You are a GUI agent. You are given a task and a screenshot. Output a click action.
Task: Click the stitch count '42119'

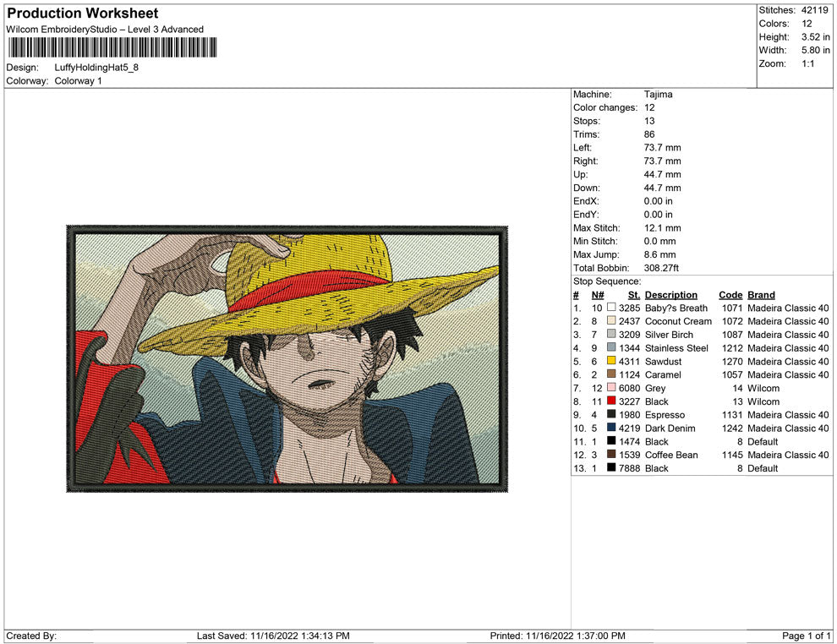pyautogui.click(x=814, y=10)
